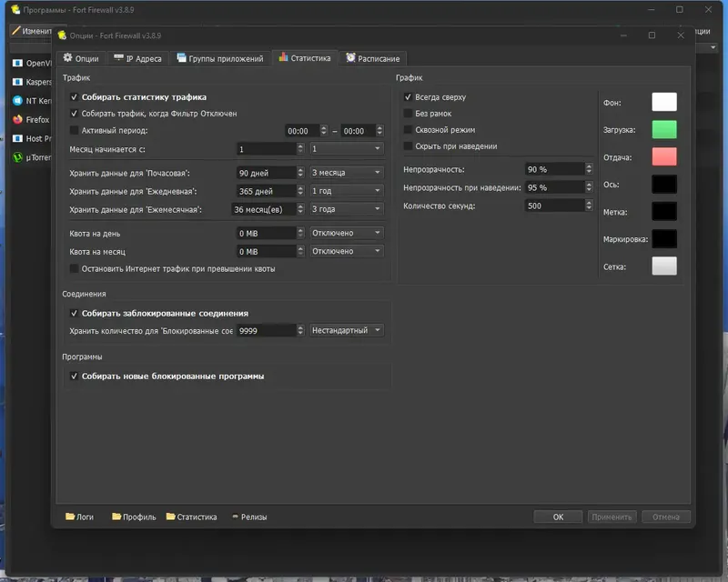Screen dimensions: 728x582
Task: Click the Релизы icon link
Action: click(x=235, y=517)
